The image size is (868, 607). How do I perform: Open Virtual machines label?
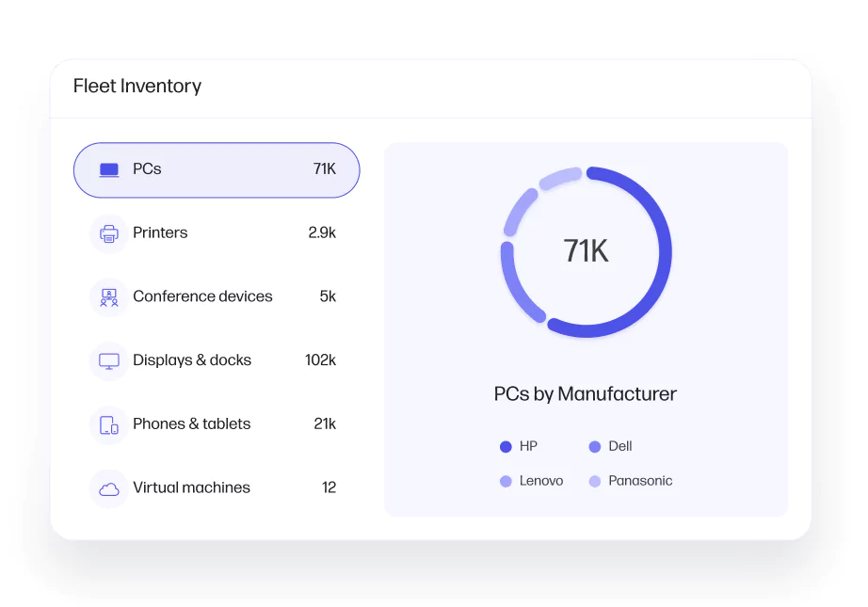click(191, 488)
